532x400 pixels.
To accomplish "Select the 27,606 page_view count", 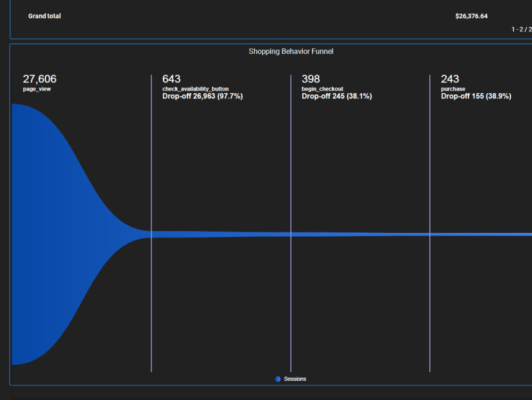I will pos(39,79).
